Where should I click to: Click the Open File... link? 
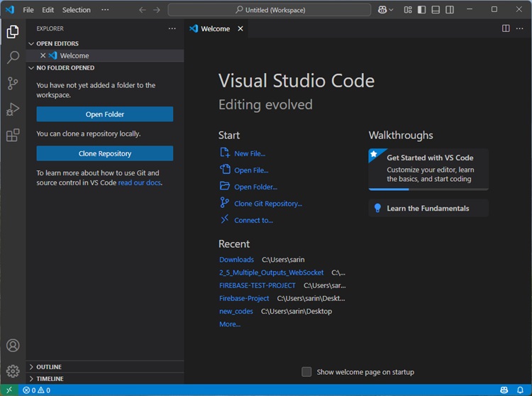(251, 170)
